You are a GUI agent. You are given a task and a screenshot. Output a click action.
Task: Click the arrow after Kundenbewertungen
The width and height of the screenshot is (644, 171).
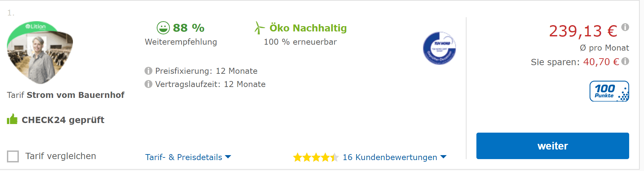[443, 157]
